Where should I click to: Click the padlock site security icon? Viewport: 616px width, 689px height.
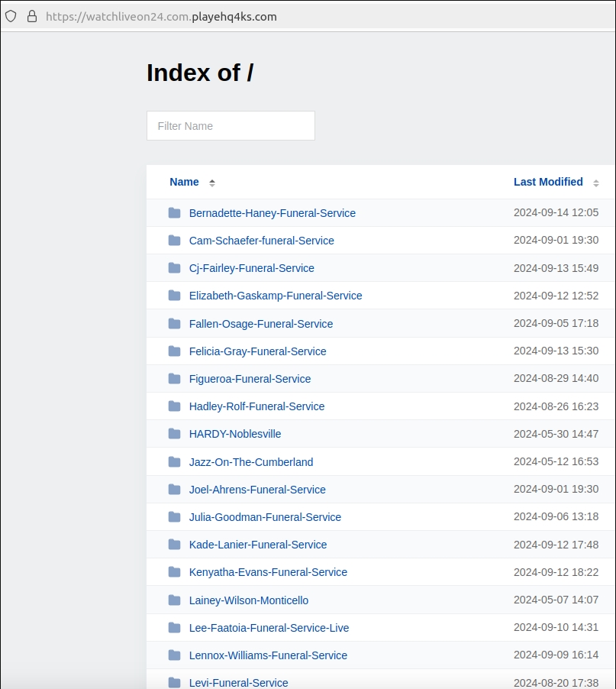point(32,16)
